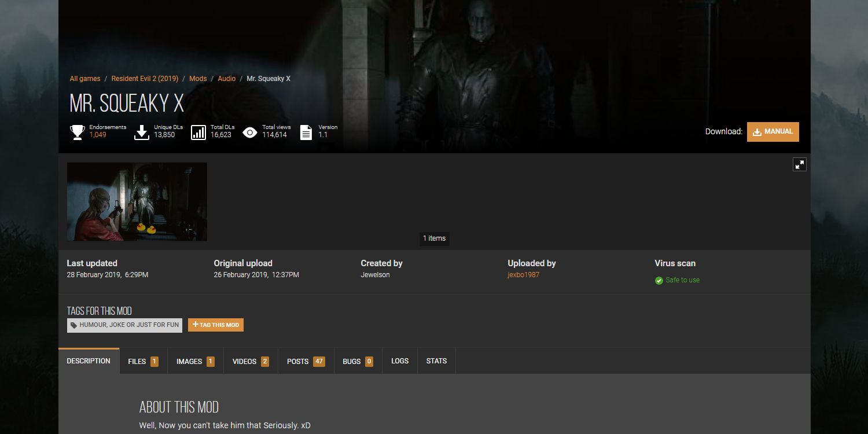Image resolution: width=868 pixels, height=434 pixels.
Task: Click the tag icon beside Humour tag
Action: point(73,325)
